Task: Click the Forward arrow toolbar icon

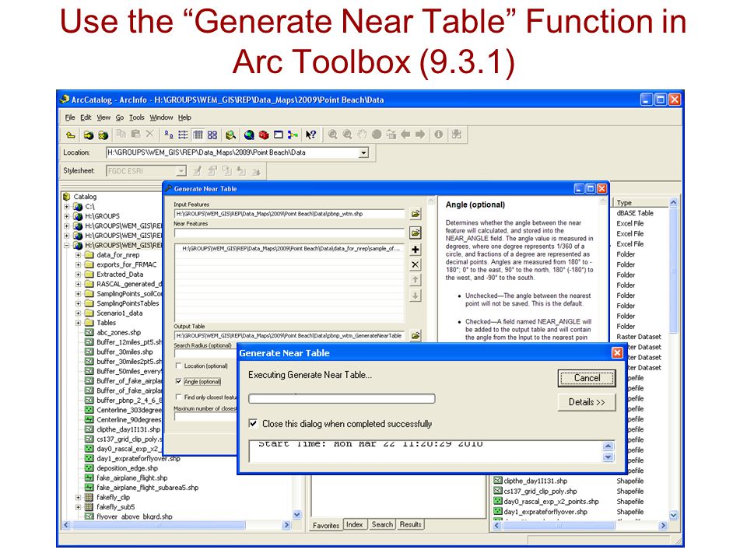Action: [x=420, y=135]
